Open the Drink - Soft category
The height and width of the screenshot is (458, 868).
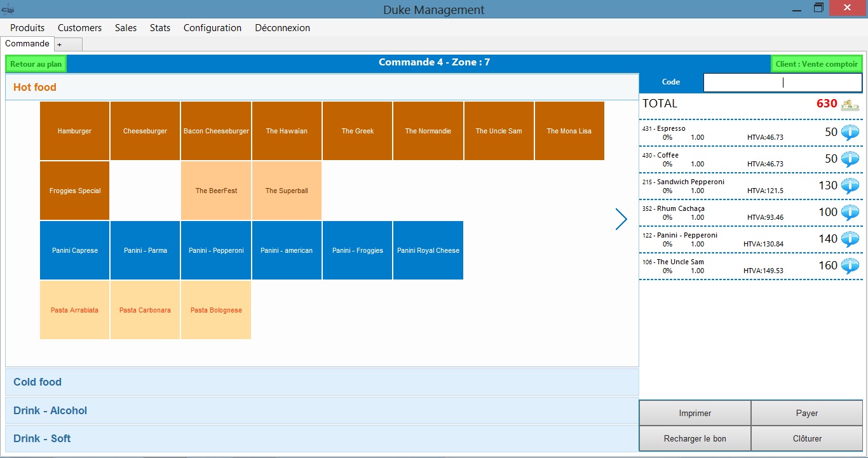point(322,438)
